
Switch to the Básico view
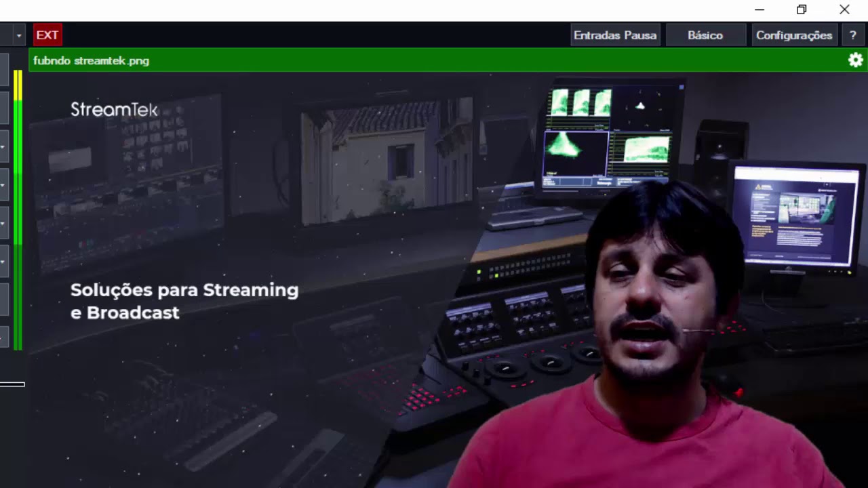pyautogui.click(x=705, y=35)
